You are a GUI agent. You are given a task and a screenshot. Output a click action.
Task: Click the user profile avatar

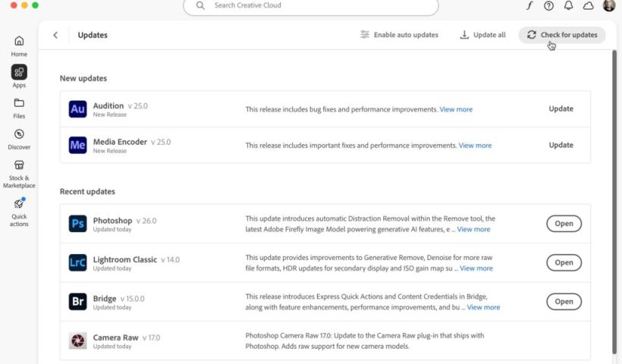click(x=609, y=6)
